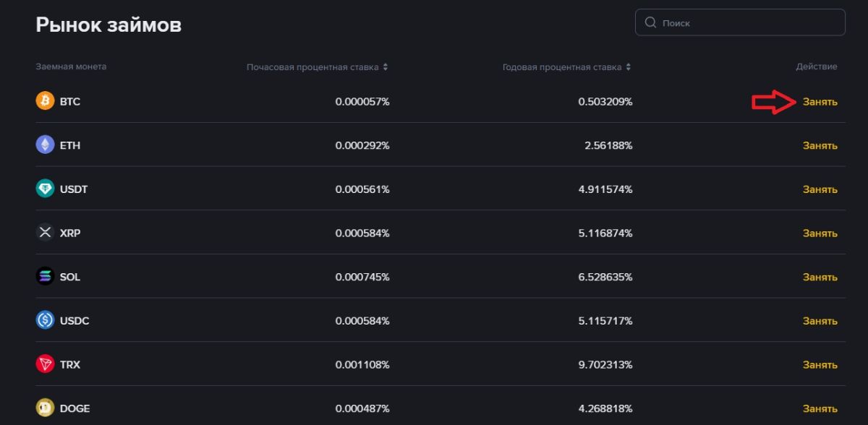Click the magnifier icon in search box
868x425 pixels.
pyautogui.click(x=650, y=22)
